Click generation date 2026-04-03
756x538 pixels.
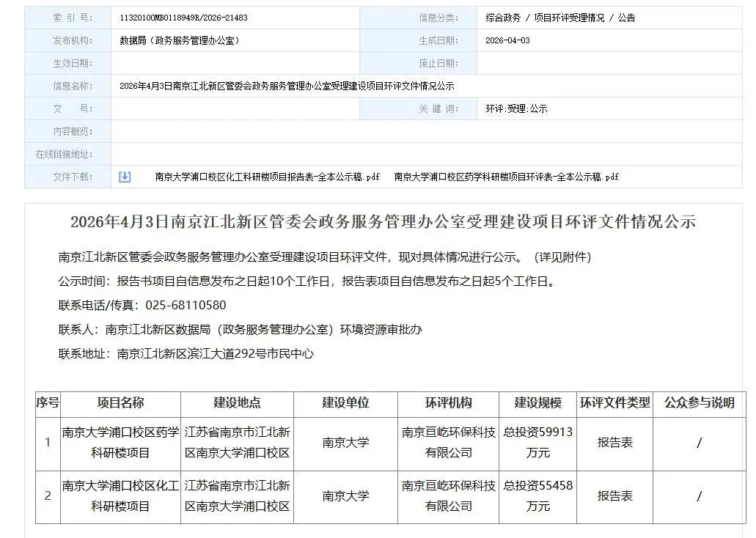point(507,40)
